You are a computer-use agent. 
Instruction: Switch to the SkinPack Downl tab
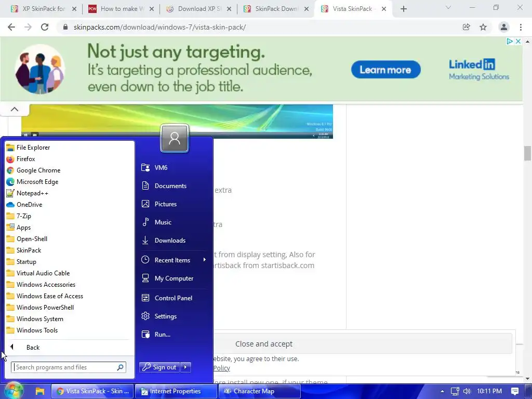[276, 9]
